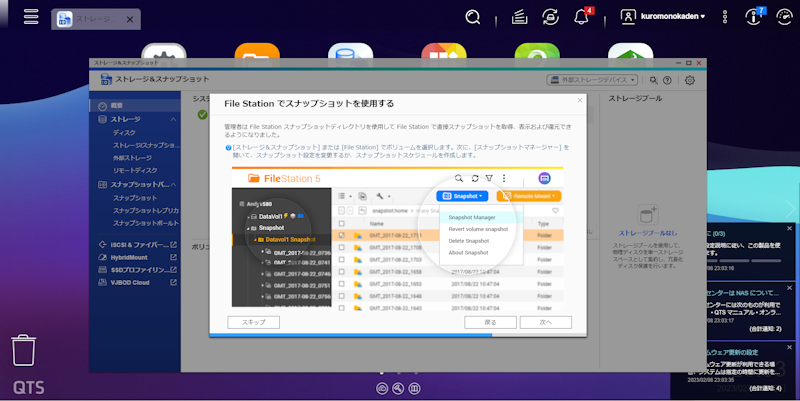Select スナップショットレプリカ in the sidebar
The height and width of the screenshot is (401, 800).
[x=146, y=210]
